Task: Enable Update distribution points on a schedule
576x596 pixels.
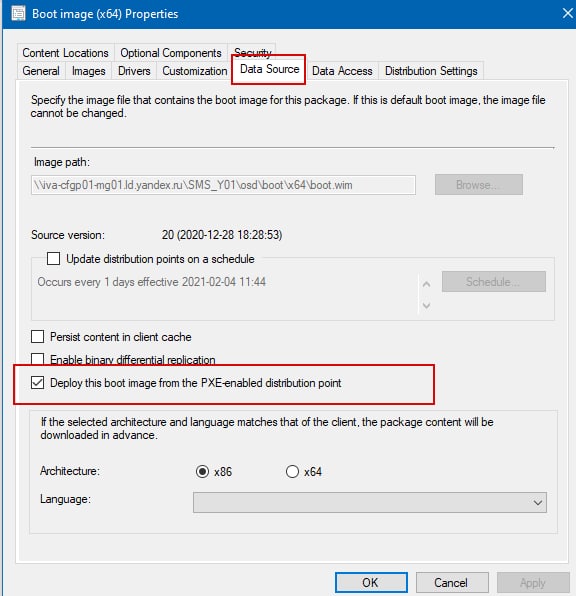Action: [53, 259]
